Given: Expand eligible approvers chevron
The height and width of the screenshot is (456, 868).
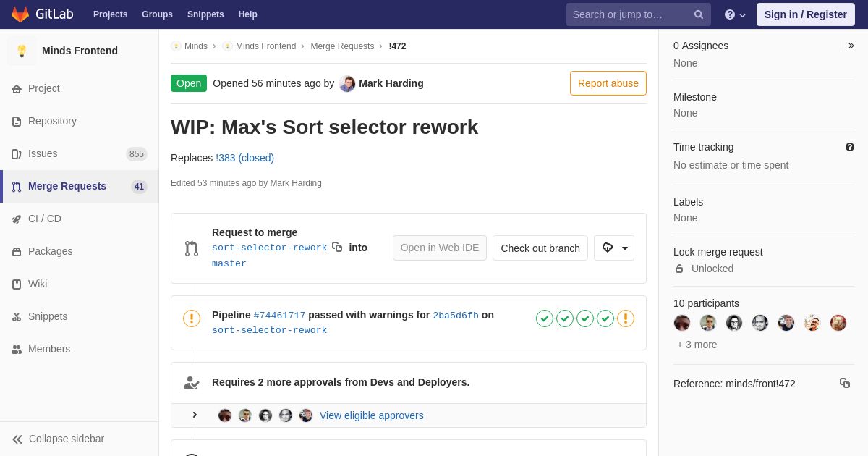Looking at the screenshot, I should 195,415.
